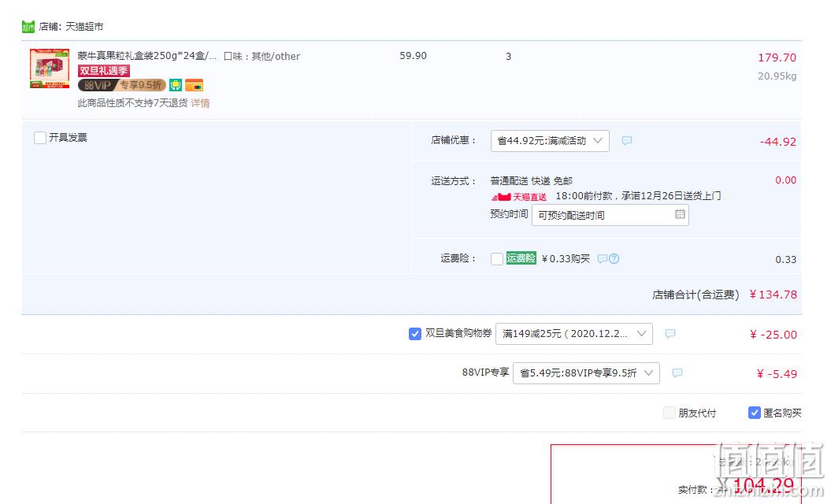Expand the 88VIP专享9.5折 dropdown
831x504 pixels.
point(586,373)
